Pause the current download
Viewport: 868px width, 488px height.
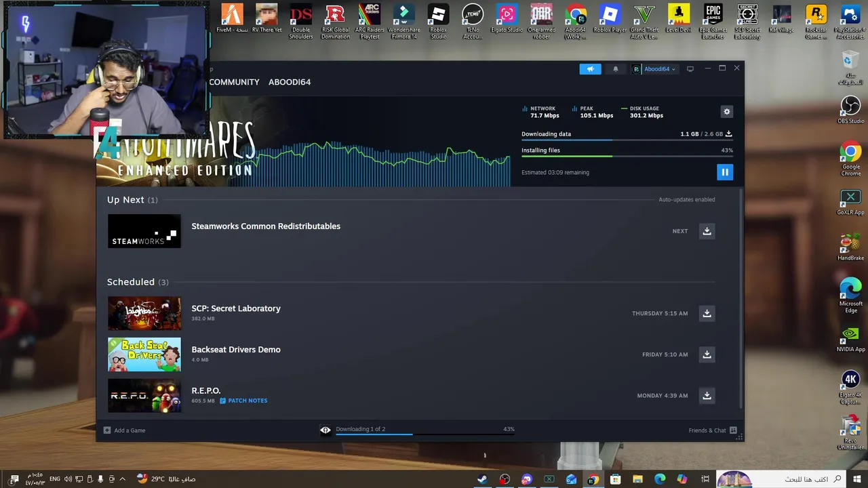tap(724, 172)
